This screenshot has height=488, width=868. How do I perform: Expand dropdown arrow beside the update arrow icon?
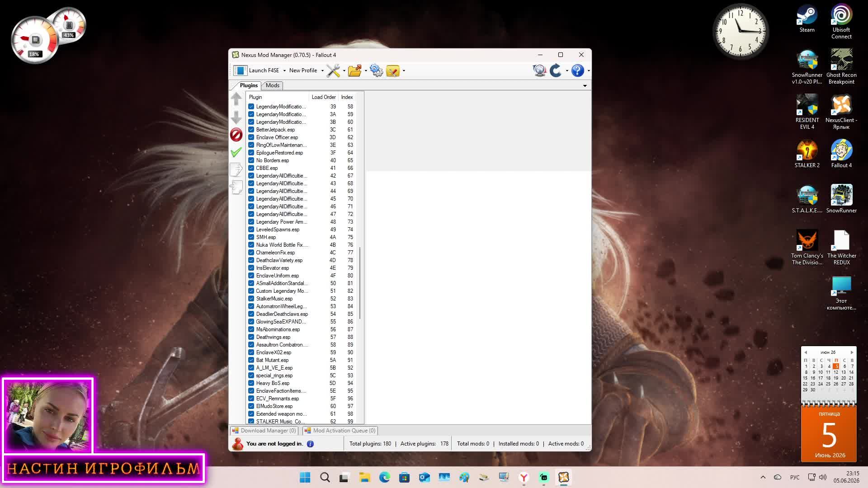(567, 71)
